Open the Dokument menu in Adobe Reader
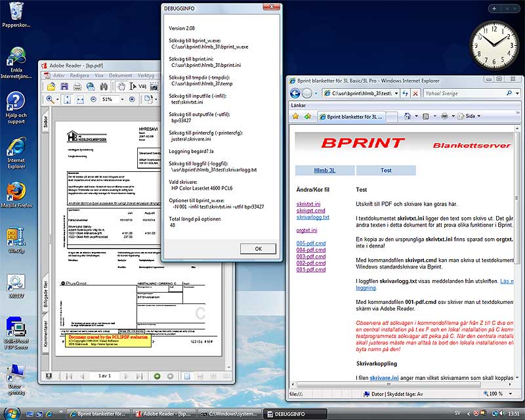The width and height of the screenshot is (525, 420). [x=121, y=75]
